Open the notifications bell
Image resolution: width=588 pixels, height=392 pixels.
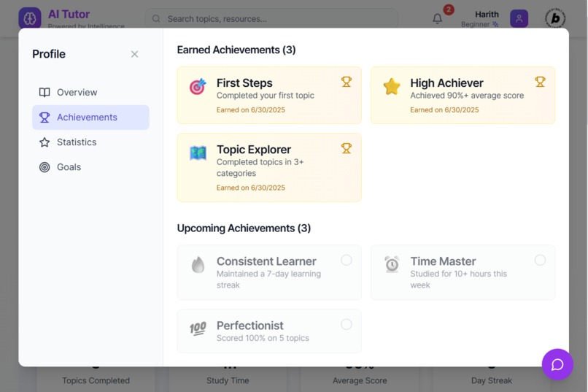(x=437, y=18)
